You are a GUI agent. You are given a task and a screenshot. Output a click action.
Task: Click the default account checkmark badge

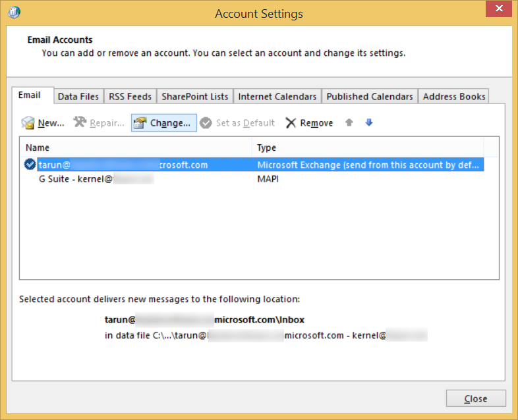(x=30, y=164)
